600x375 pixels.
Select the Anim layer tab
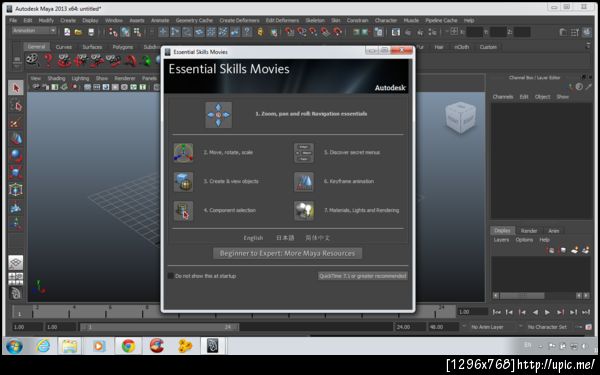(553, 231)
